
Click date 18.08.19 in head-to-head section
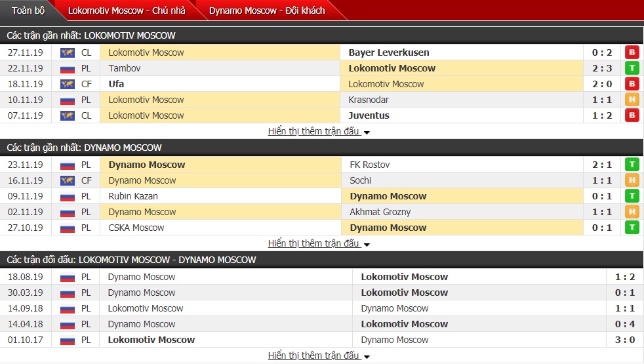[x=25, y=277]
